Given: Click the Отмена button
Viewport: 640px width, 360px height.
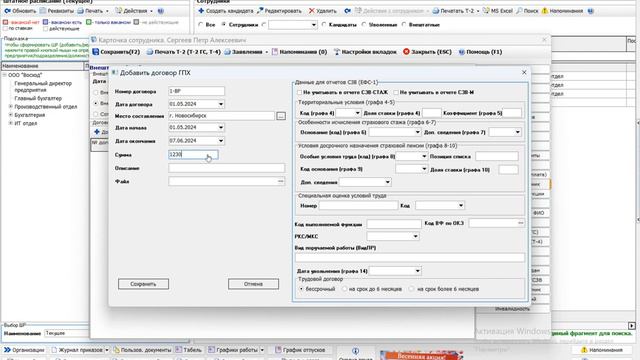Looking at the screenshot, I should (x=253, y=284).
